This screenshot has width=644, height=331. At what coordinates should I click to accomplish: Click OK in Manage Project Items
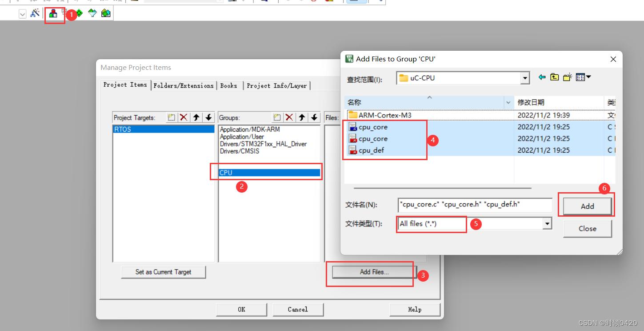point(241,309)
